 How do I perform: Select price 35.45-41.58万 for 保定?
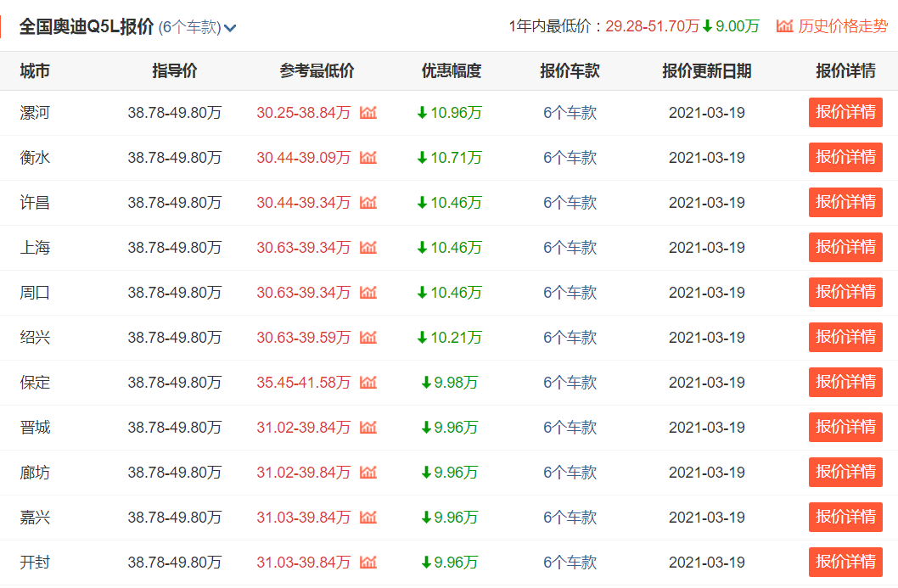pyautogui.click(x=304, y=383)
